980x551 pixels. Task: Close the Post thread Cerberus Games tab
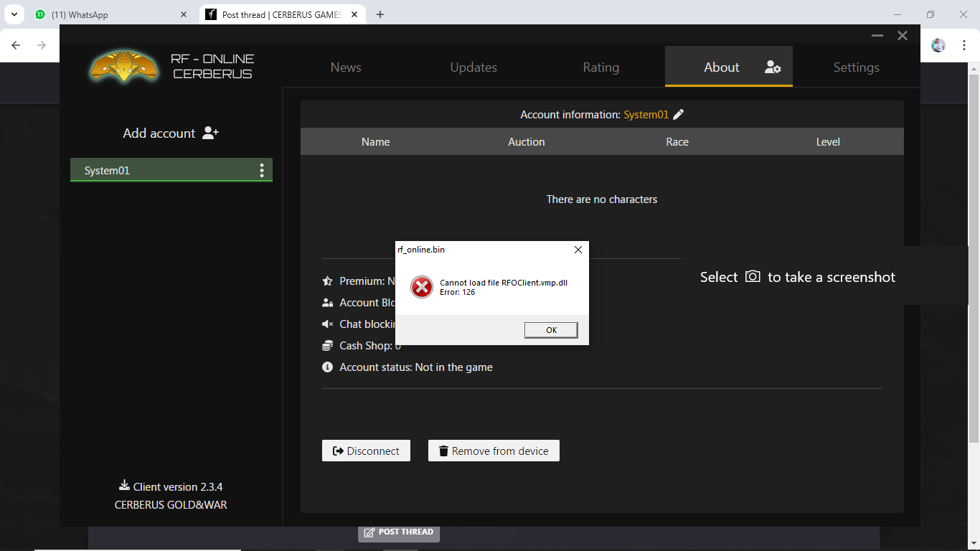pyautogui.click(x=354, y=14)
